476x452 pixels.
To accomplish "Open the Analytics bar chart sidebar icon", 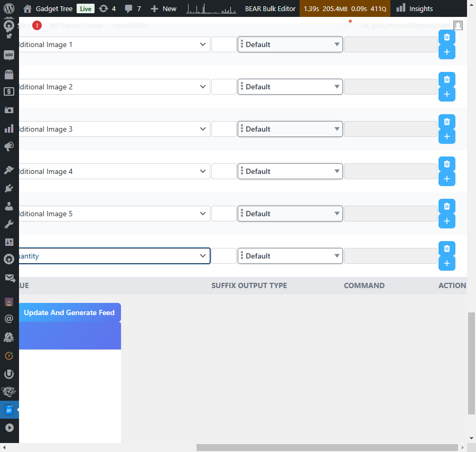I will point(9,128).
